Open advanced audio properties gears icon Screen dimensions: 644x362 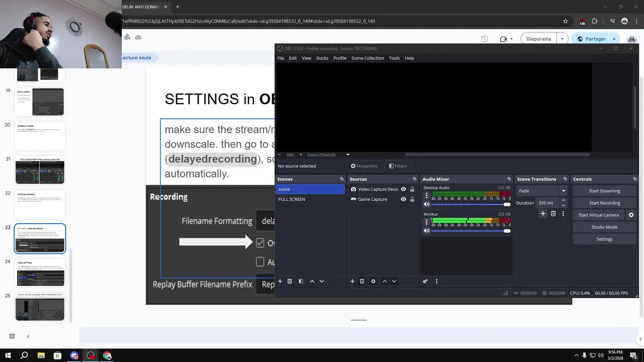[x=425, y=282]
